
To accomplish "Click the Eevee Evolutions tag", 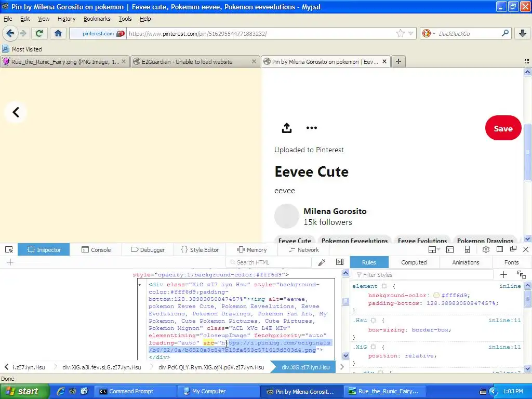I will pos(422,240).
